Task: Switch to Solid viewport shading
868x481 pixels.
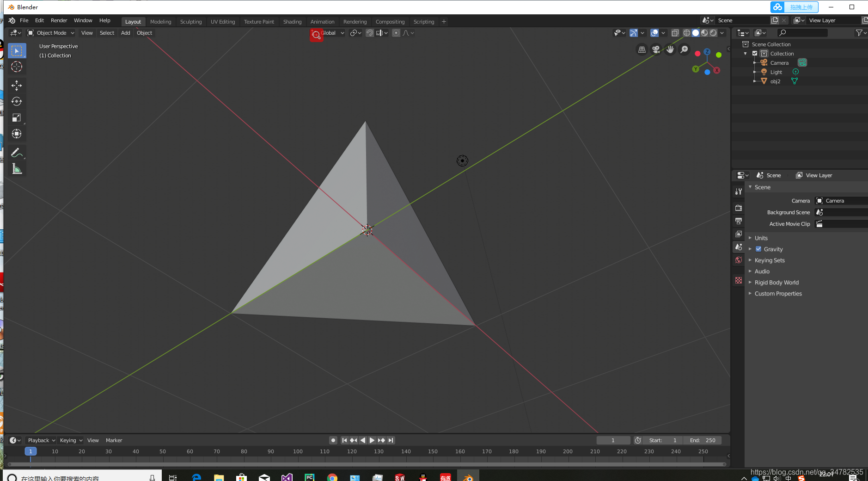Action: tap(696, 33)
